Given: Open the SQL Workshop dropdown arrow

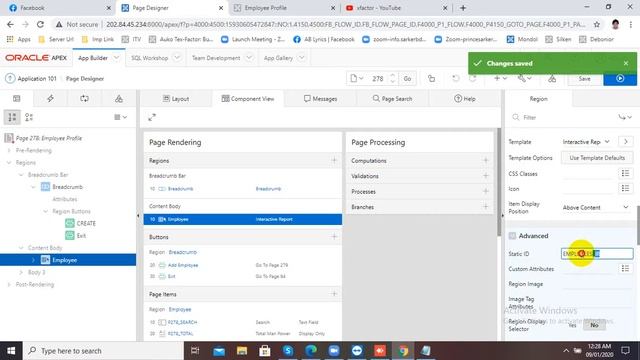Looking at the screenshot, I should coord(177,58).
